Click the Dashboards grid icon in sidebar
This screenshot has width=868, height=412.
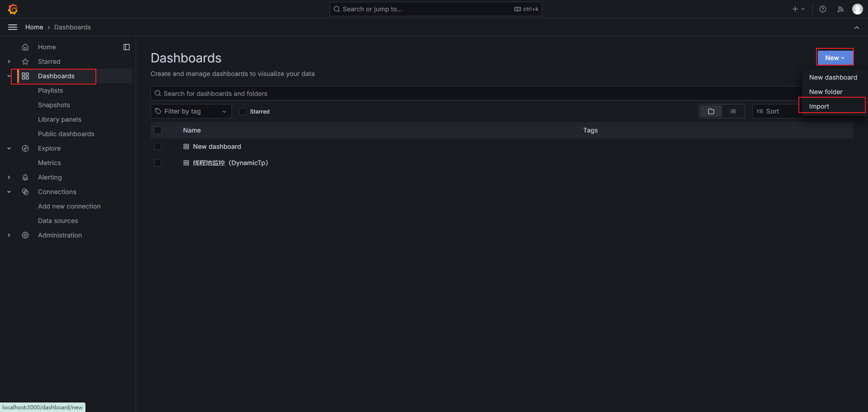point(25,76)
